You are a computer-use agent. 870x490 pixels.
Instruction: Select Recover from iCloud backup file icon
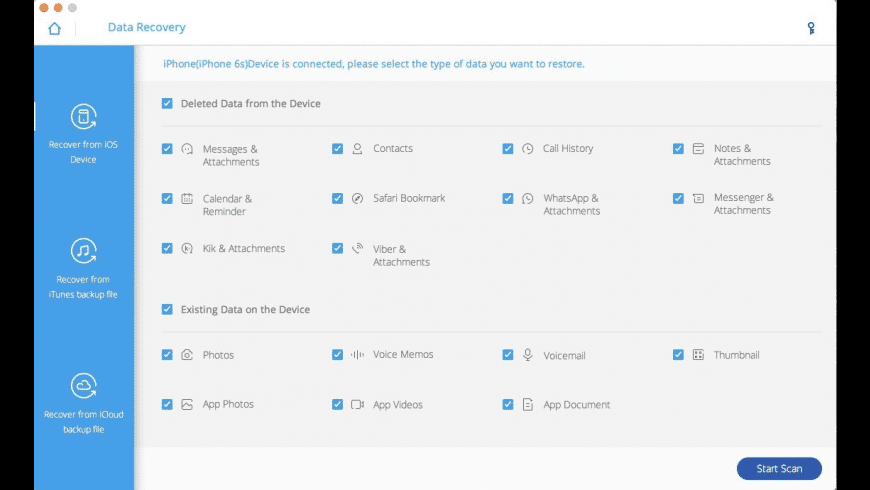(83, 386)
